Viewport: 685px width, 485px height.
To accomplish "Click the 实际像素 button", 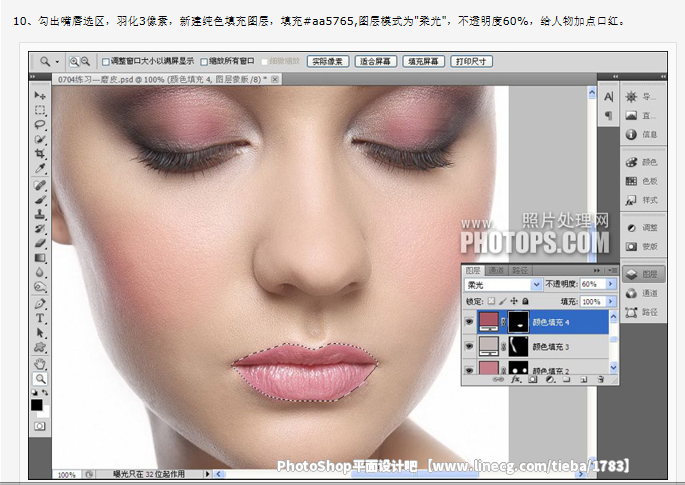I will (328, 62).
